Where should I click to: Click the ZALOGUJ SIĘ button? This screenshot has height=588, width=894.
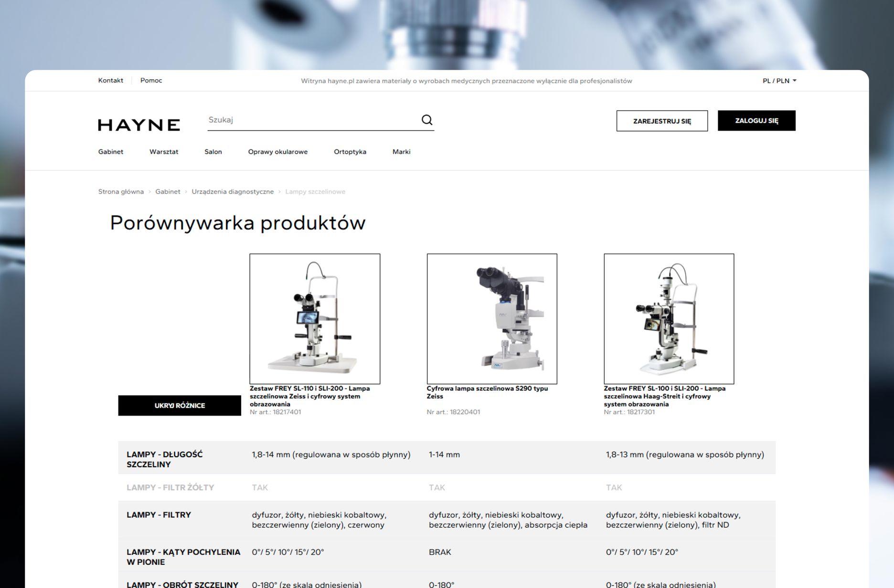click(756, 121)
